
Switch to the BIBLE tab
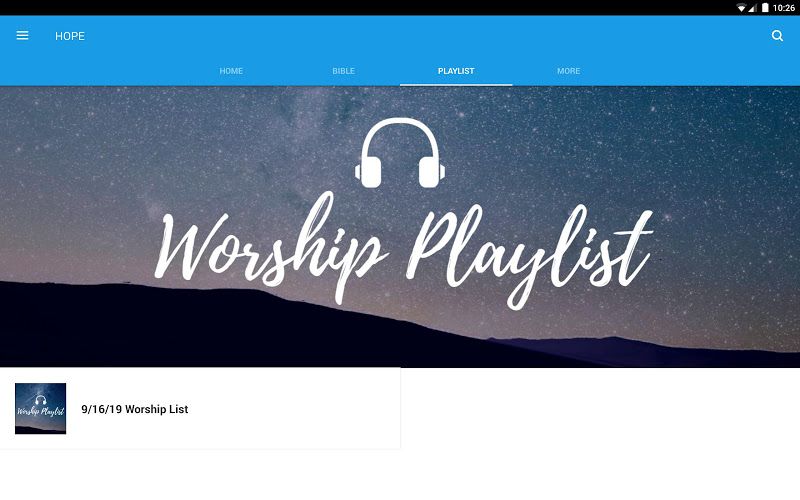[x=343, y=71]
